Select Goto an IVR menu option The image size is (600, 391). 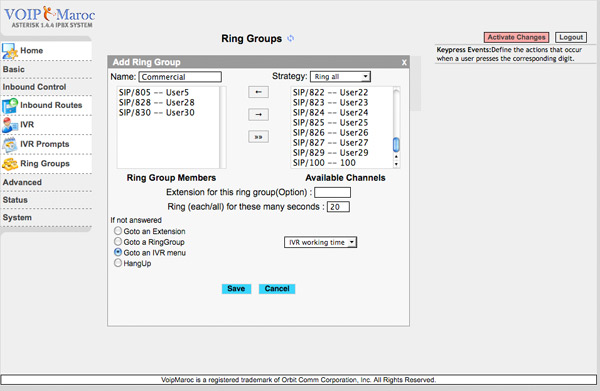click(118, 252)
